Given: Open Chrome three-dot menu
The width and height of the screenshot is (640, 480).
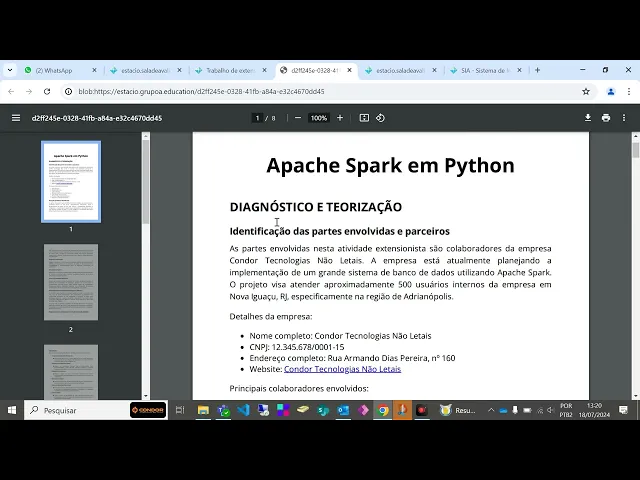Looking at the screenshot, I should pyautogui.click(x=629, y=91).
